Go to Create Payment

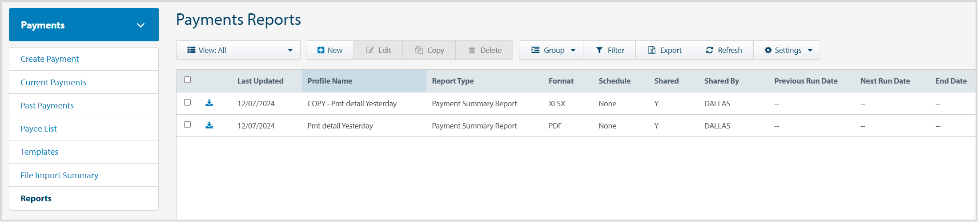(x=49, y=59)
